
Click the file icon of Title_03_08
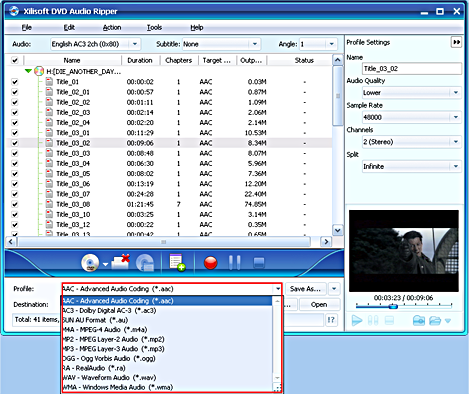click(49, 204)
